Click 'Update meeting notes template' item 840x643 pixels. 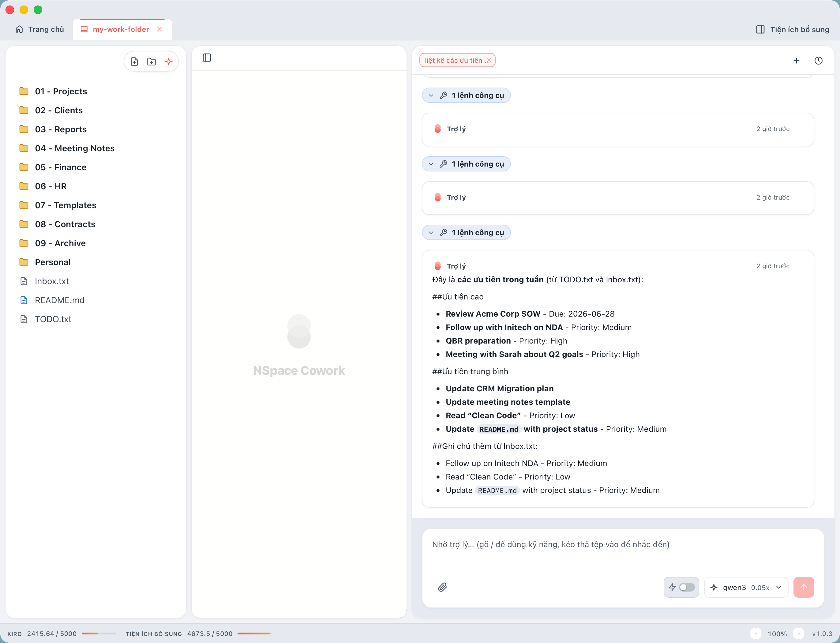508,402
